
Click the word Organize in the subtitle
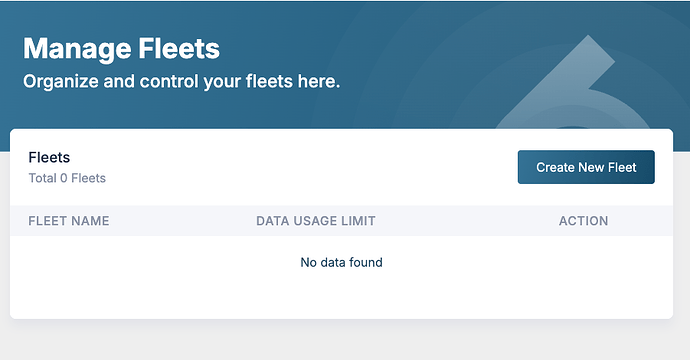point(61,82)
